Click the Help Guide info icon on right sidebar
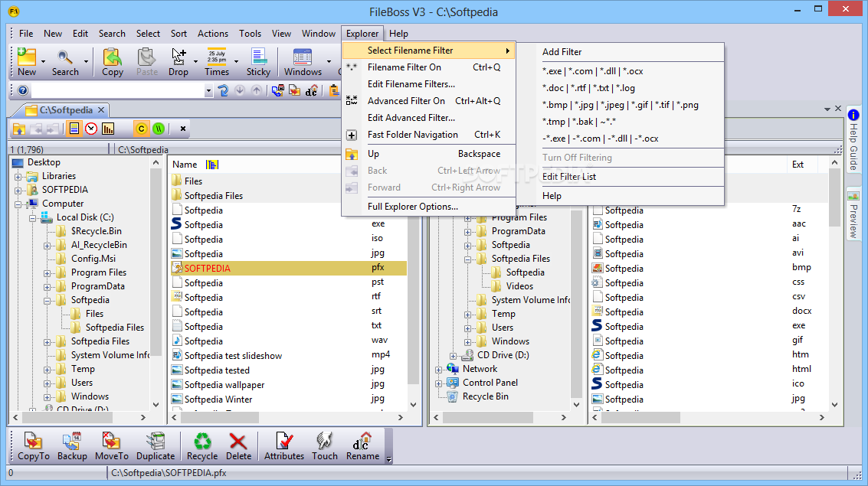868x486 pixels. click(853, 115)
